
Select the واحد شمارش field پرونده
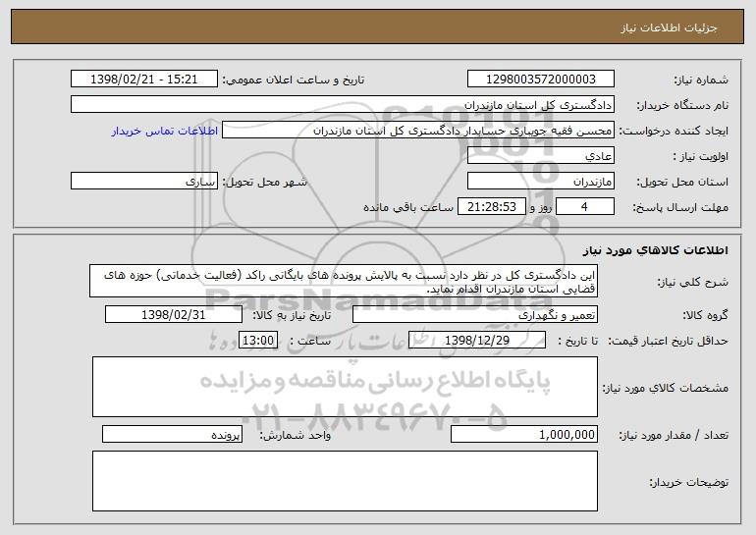[172, 434]
